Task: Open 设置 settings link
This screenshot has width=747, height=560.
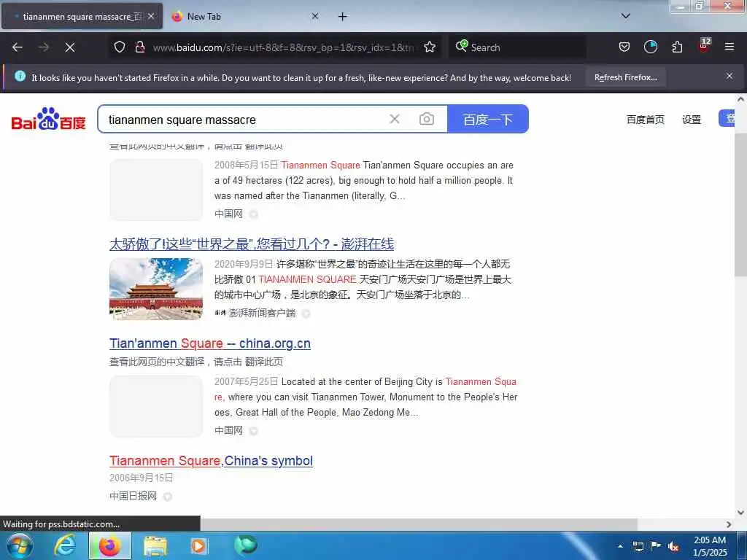Action: 692,120
